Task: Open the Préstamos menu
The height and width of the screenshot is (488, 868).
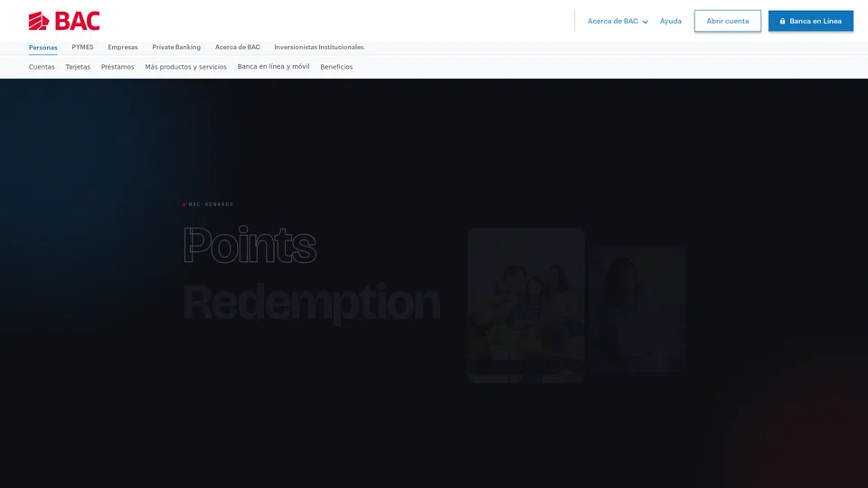Action: [x=118, y=67]
